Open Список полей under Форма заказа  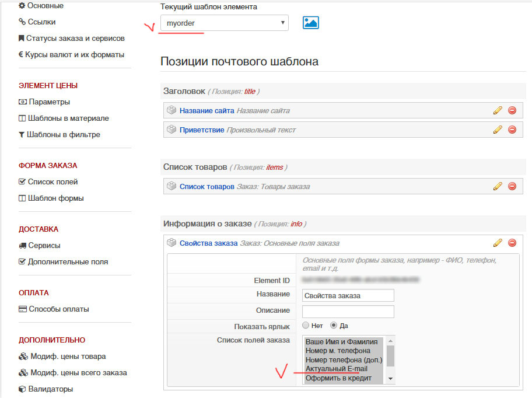(52, 182)
